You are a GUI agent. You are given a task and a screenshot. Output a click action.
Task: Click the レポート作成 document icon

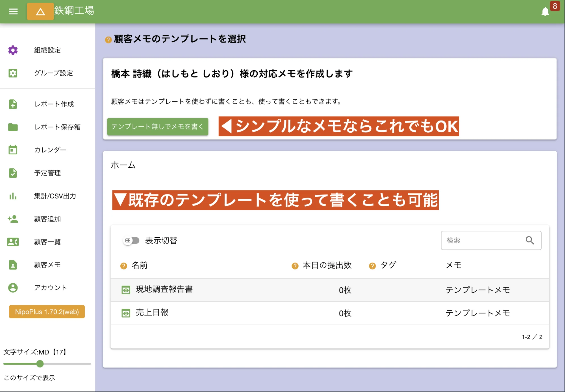click(x=13, y=104)
